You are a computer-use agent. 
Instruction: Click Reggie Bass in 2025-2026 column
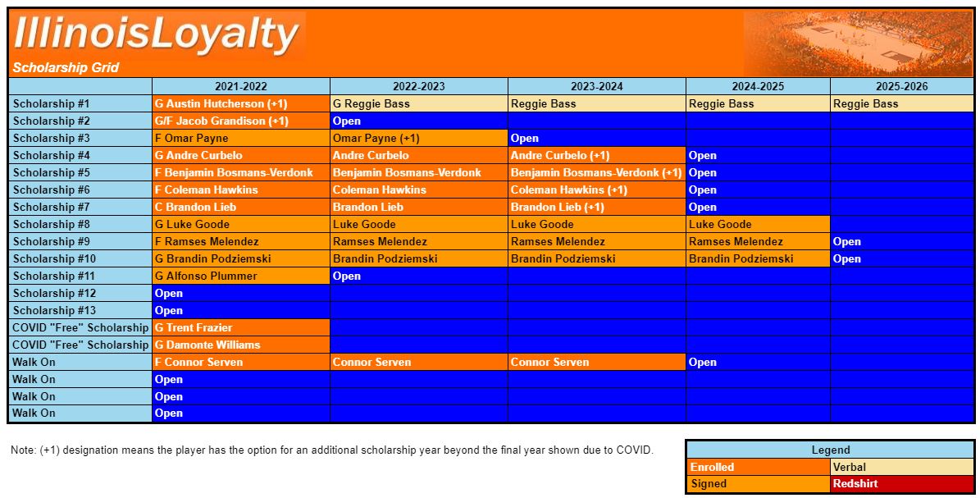click(x=902, y=104)
